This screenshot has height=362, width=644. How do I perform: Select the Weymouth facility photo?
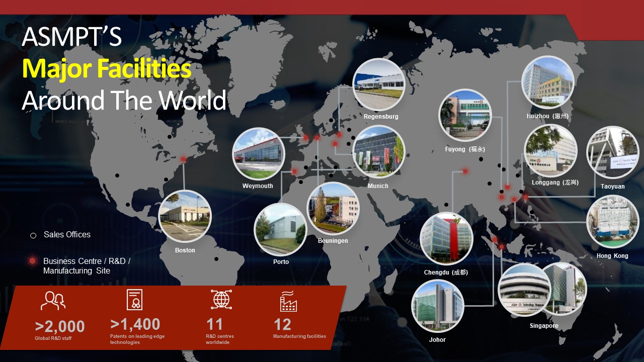pyautogui.click(x=259, y=154)
